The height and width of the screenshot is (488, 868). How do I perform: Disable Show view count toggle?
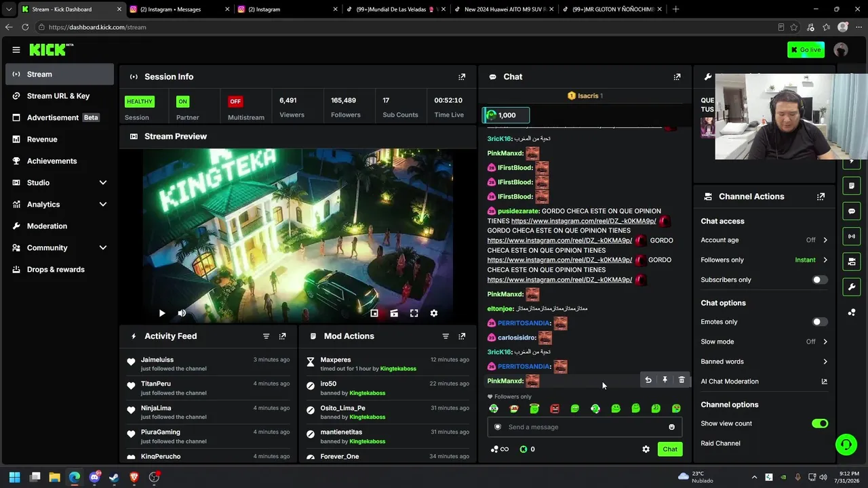coord(820,424)
